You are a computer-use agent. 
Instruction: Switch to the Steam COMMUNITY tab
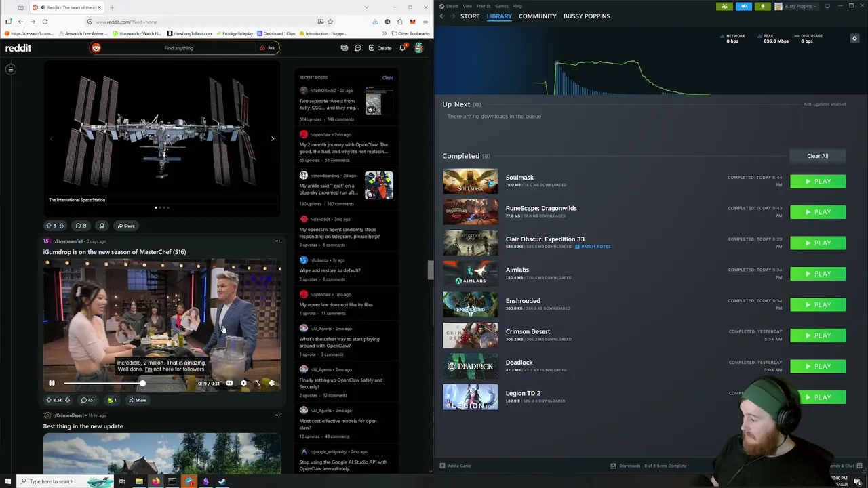(538, 16)
